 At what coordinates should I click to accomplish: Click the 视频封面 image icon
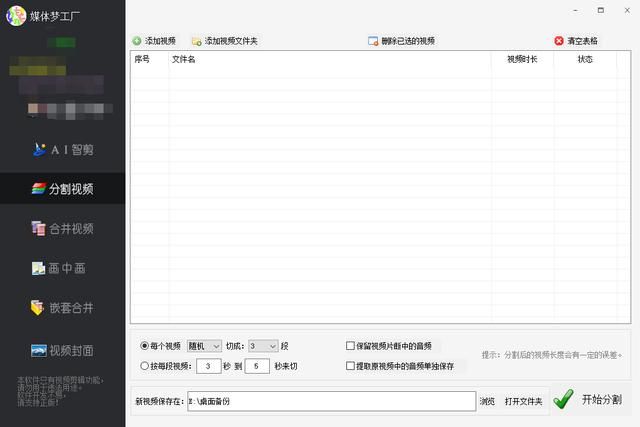[39, 351]
